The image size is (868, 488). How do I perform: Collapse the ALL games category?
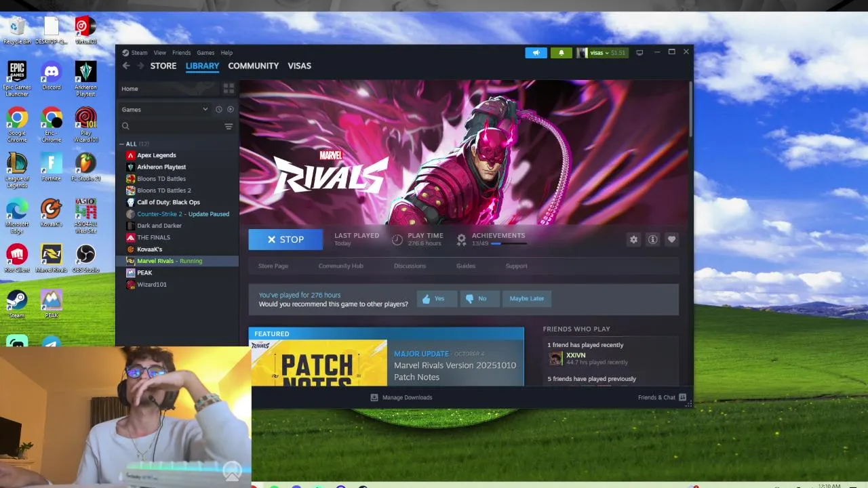point(122,144)
